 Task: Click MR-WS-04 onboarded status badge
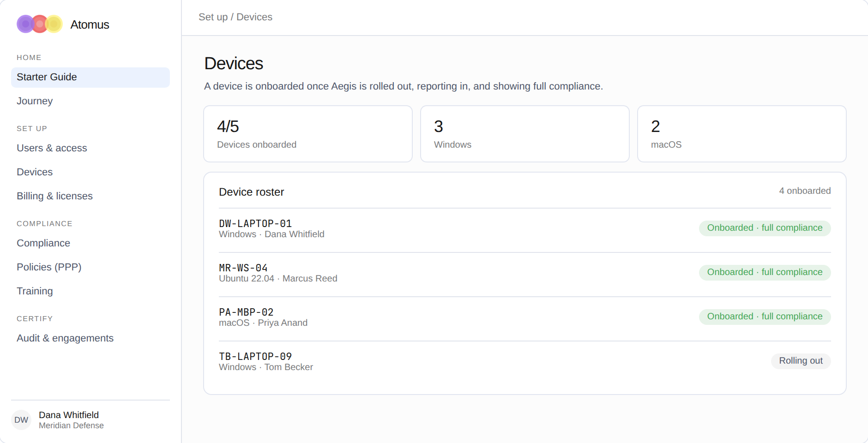click(765, 272)
